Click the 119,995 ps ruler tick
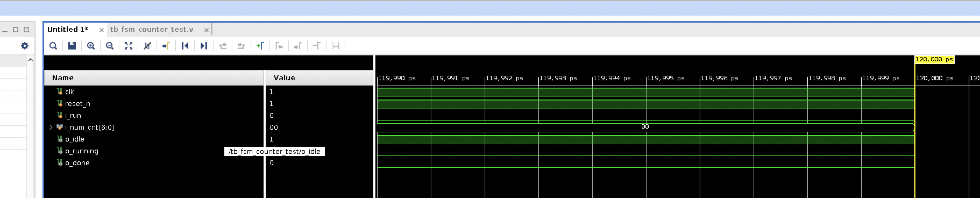Image resolution: width=980 pixels, height=198 pixels. click(665, 78)
